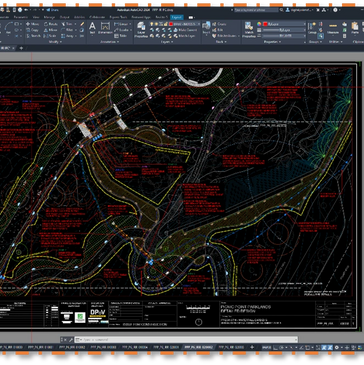Click the red layer color swatch
Image resolution: width=364 pixels, height=365 pixels.
170,24
